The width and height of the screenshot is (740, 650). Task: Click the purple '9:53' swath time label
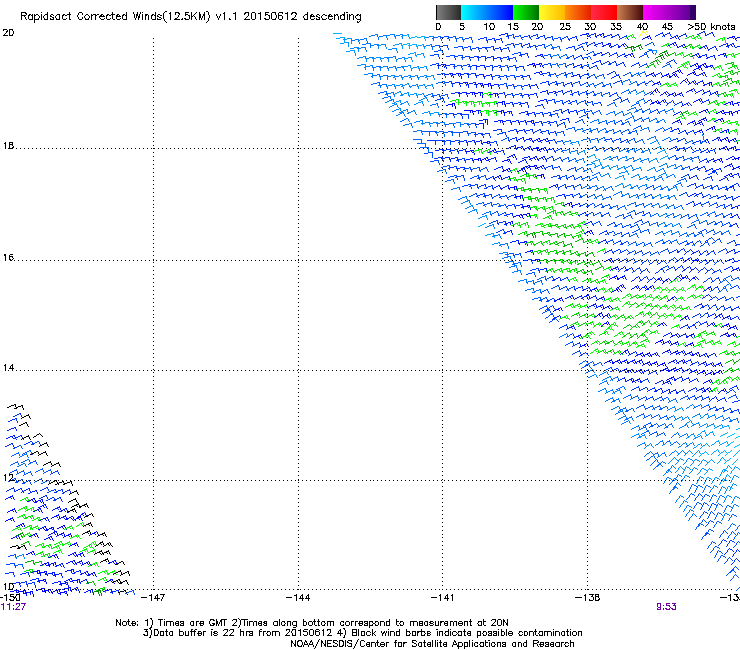click(666, 607)
